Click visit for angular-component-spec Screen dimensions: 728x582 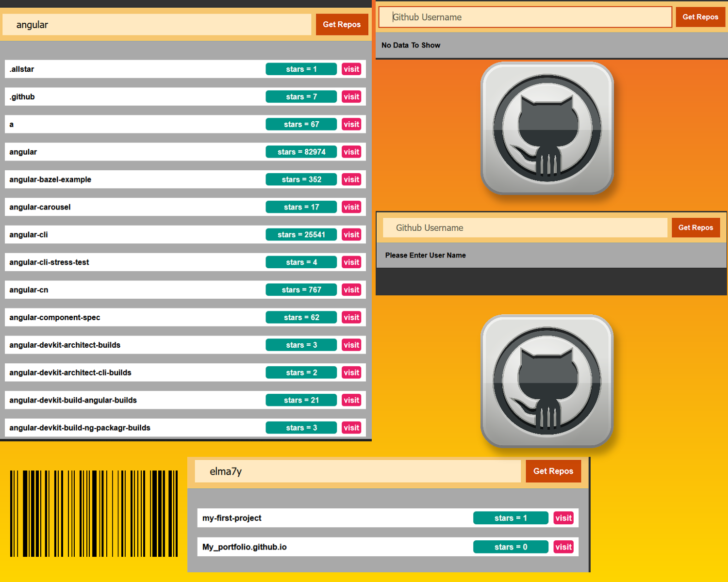(x=351, y=318)
